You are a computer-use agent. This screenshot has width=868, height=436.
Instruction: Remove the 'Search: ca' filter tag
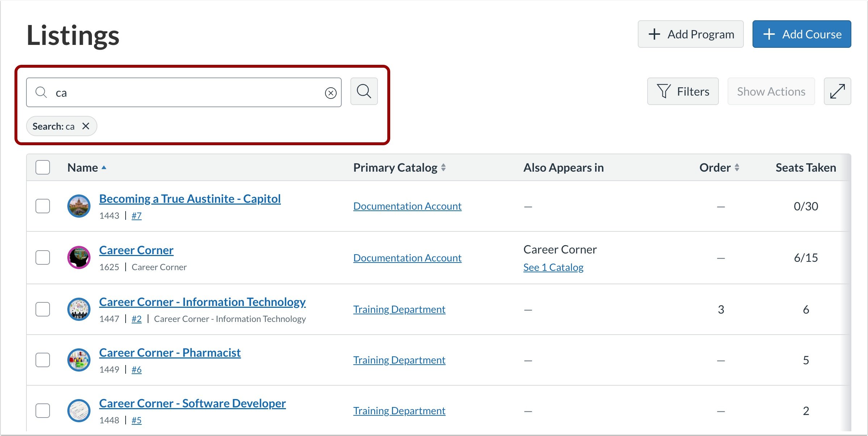(x=86, y=126)
